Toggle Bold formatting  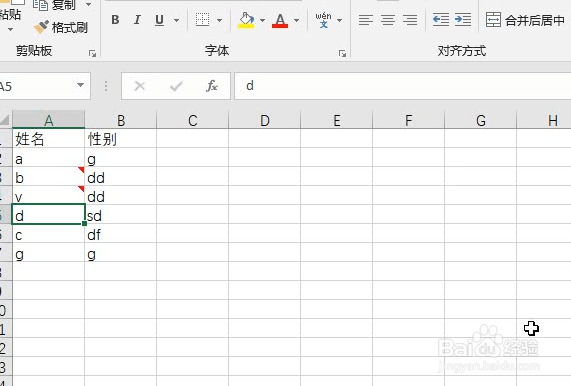(x=115, y=20)
